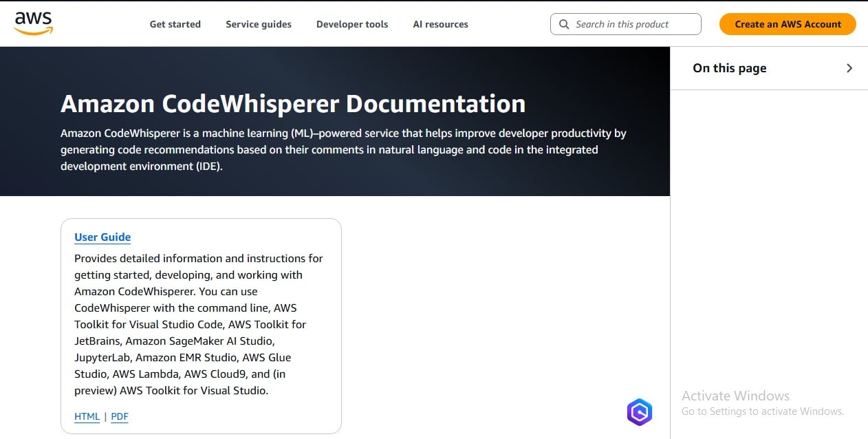Focus the Search in this product field

[633, 24]
